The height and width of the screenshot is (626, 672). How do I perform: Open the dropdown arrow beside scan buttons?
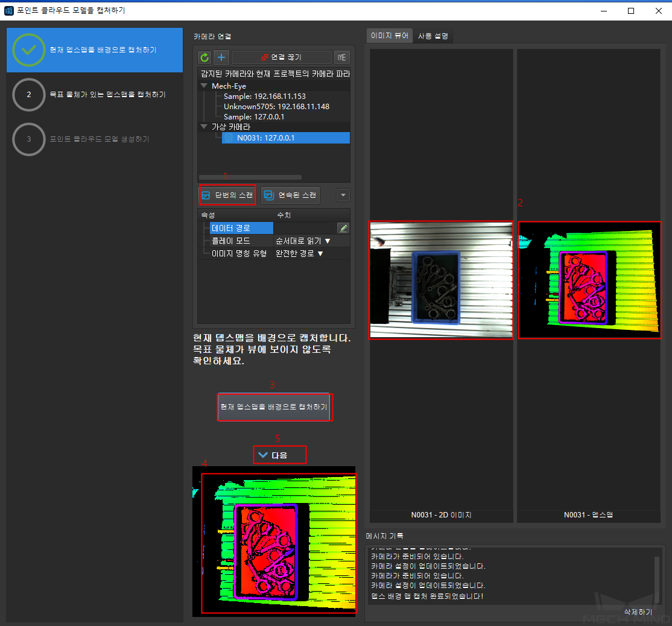(x=343, y=195)
